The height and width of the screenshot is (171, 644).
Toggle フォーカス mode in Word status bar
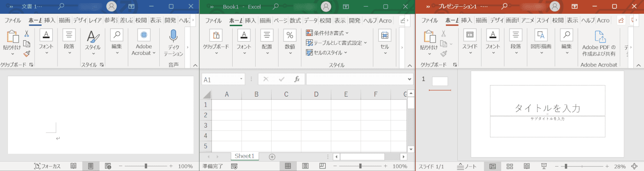click(x=47, y=166)
